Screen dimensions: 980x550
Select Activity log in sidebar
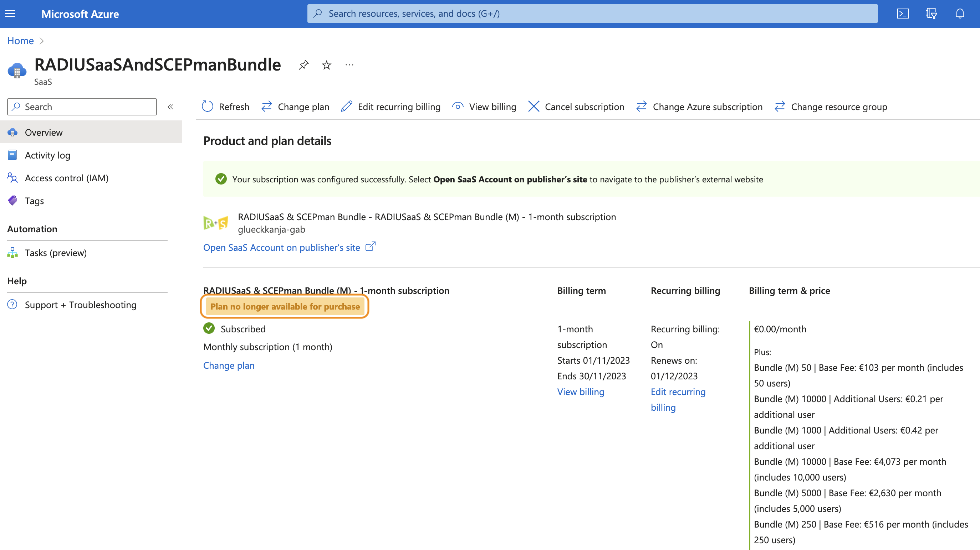coord(47,155)
